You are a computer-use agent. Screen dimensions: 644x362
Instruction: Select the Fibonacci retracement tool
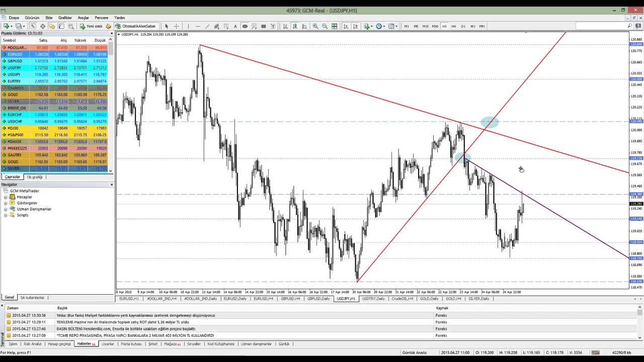coord(226,26)
